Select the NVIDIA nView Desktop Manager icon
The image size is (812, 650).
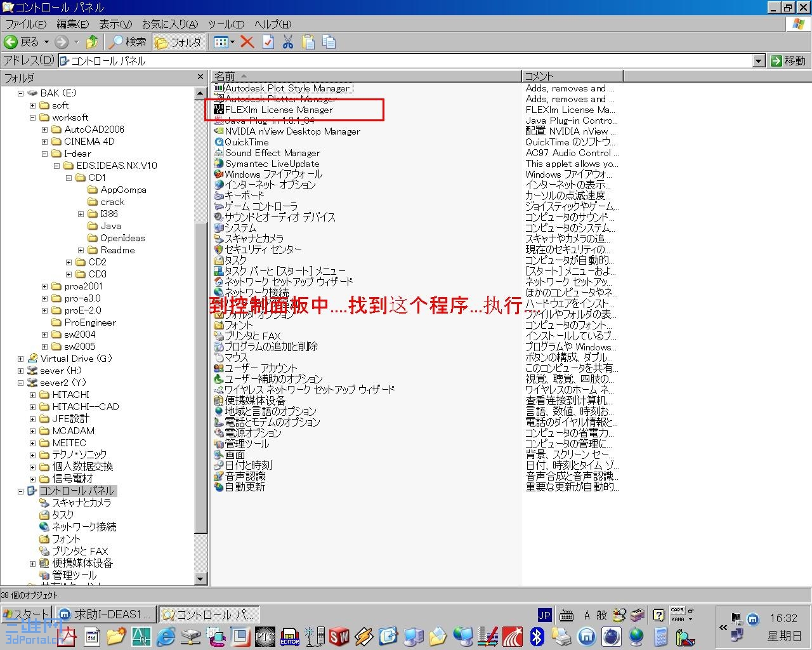point(219,131)
